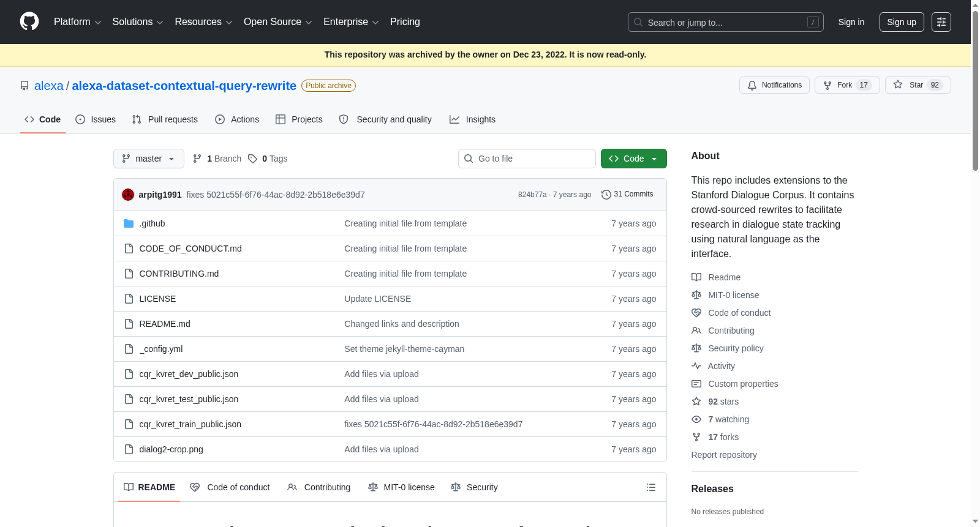This screenshot has width=980, height=527.
Task: Click the bell icon in Notifications button
Action: (x=752, y=86)
